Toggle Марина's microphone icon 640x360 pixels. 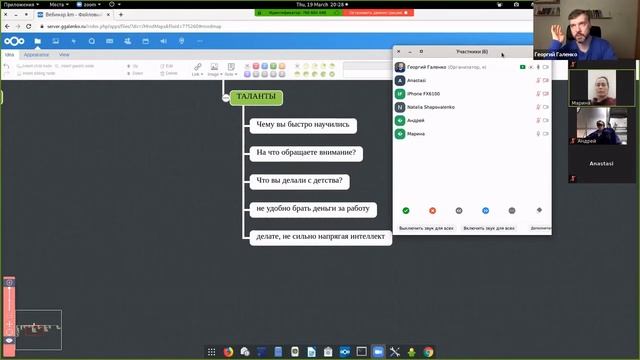point(538,134)
